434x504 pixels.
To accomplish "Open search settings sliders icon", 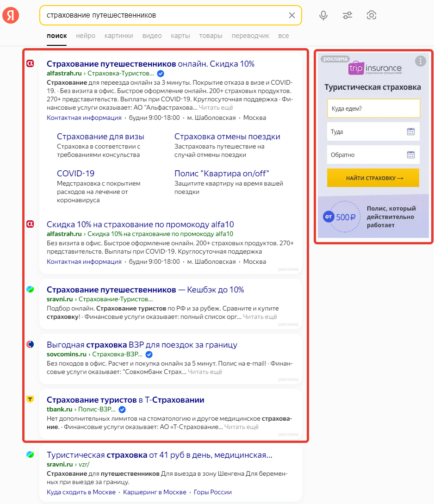I will click(x=347, y=15).
